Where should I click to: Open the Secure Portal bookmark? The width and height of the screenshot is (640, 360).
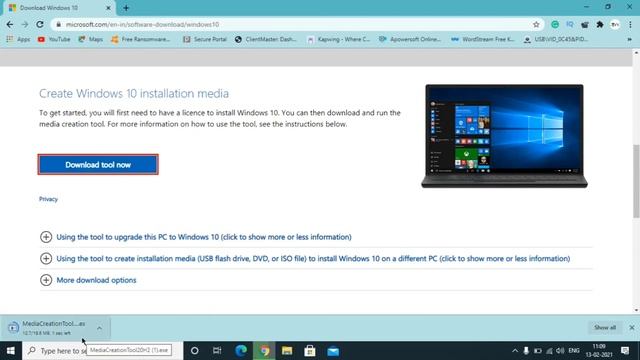pos(205,39)
